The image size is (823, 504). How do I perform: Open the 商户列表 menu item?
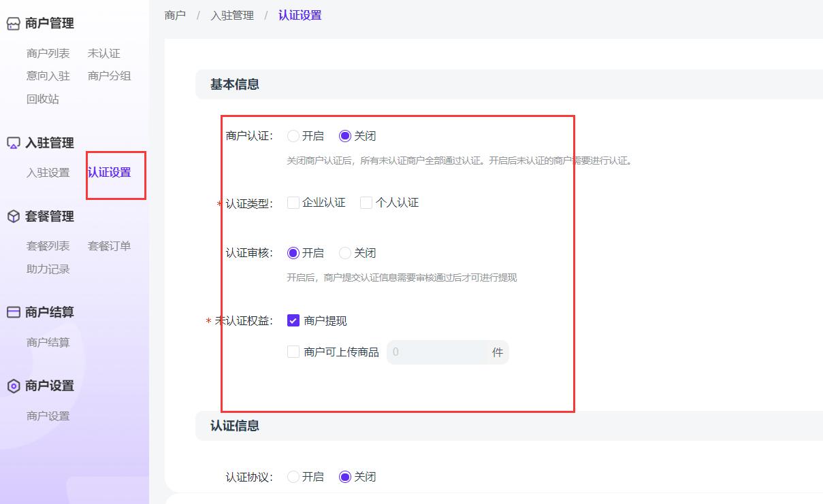(x=48, y=53)
